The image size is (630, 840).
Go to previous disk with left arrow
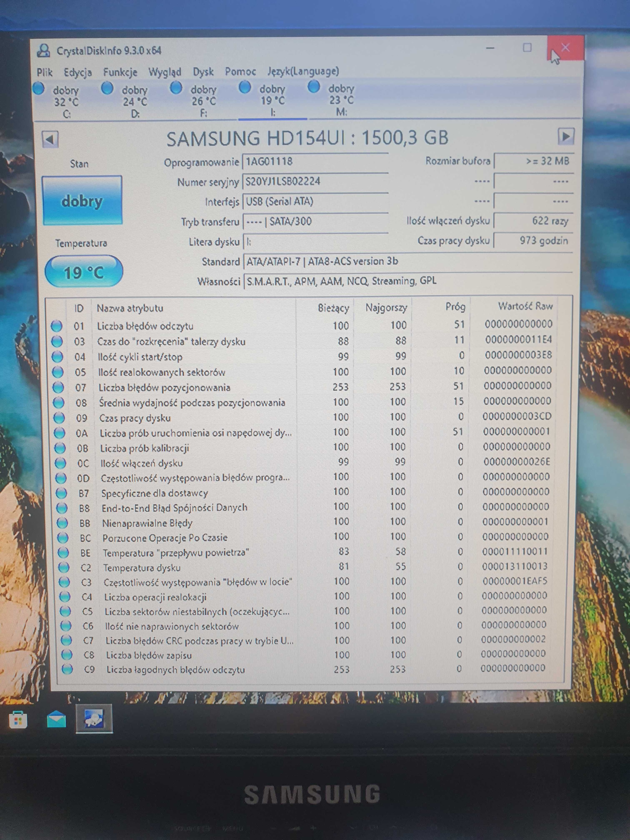pyautogui.click(x=50, y=139)
